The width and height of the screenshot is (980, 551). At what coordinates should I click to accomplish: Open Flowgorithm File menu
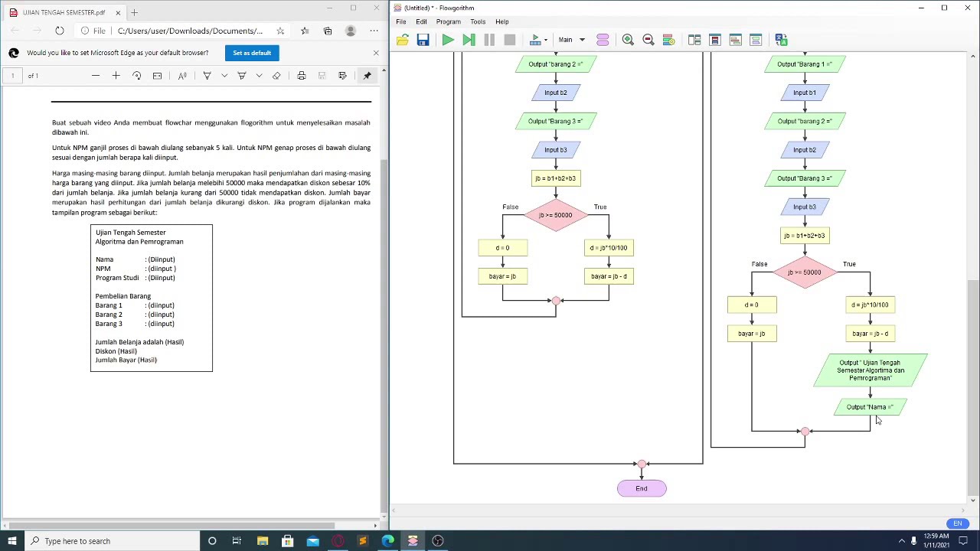pyautogui.click(x=401, y=21)
